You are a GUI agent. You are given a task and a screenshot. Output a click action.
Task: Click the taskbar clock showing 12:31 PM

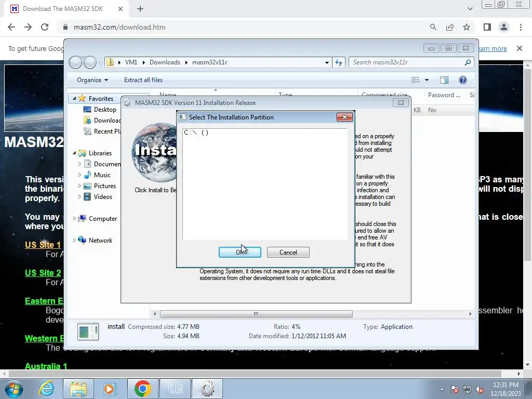coord(506,389)
